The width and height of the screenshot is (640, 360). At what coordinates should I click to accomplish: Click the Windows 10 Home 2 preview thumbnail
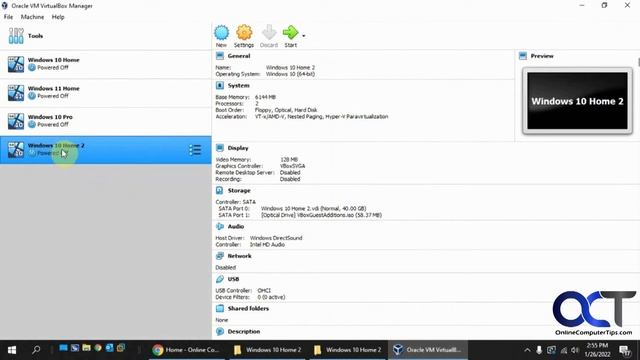[577, 101]
